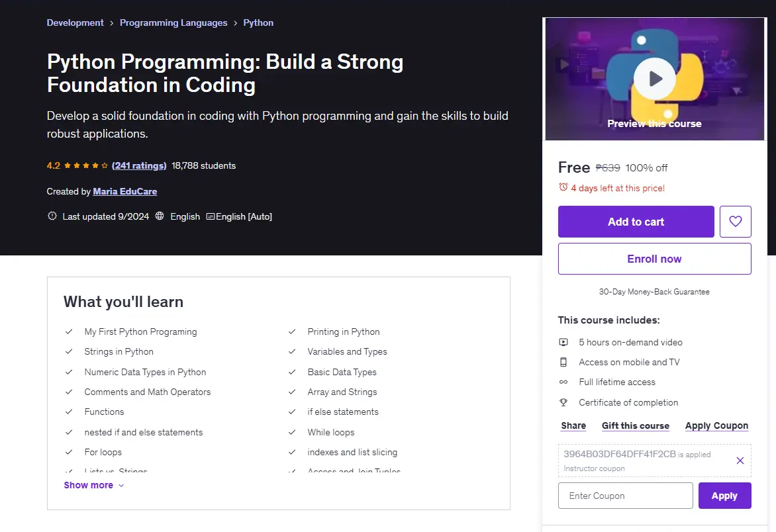Add course to wishlist heart icon
This screenshot has height=532, width=776.
point(735,222)
